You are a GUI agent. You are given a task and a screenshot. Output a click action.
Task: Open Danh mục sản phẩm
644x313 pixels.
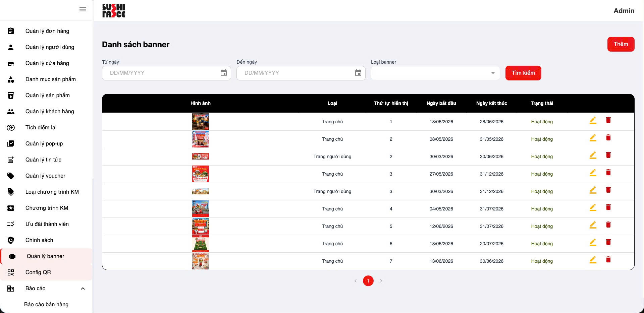pos(51,79)
